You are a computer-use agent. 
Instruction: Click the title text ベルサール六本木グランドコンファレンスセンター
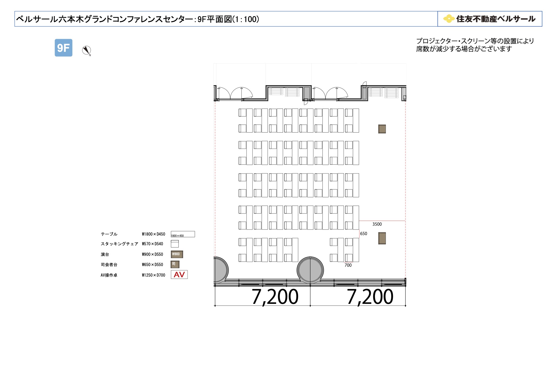pos(105,19)
